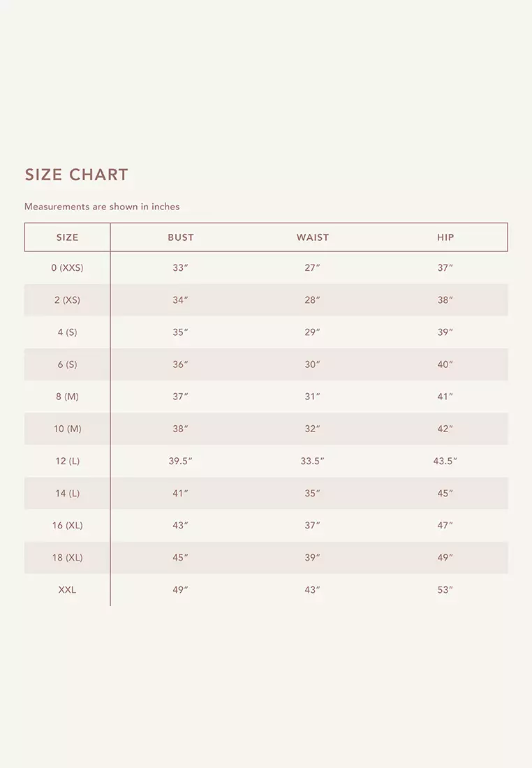
Task: Click the XXL size label
Action: pyautogui.click(x=68, y=590)
